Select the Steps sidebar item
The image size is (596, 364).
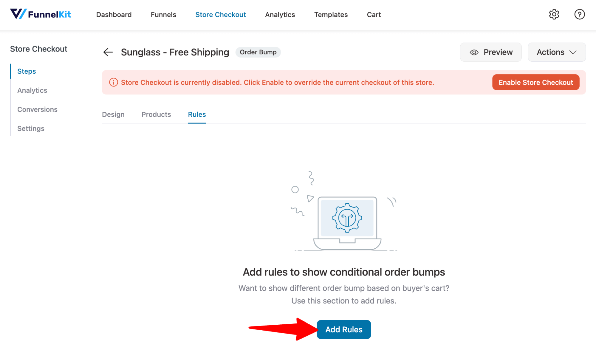(27, 71)
